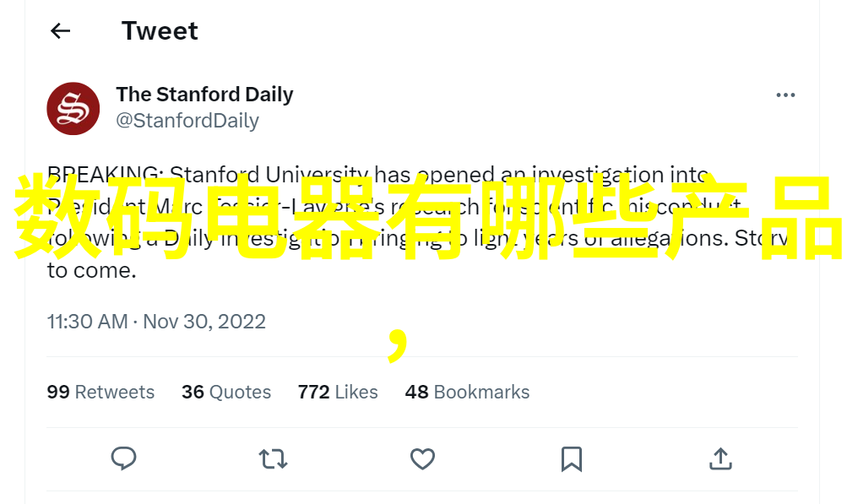View the 99 Retweets list
The image size is (858, 504).
(x=100, y=392)
